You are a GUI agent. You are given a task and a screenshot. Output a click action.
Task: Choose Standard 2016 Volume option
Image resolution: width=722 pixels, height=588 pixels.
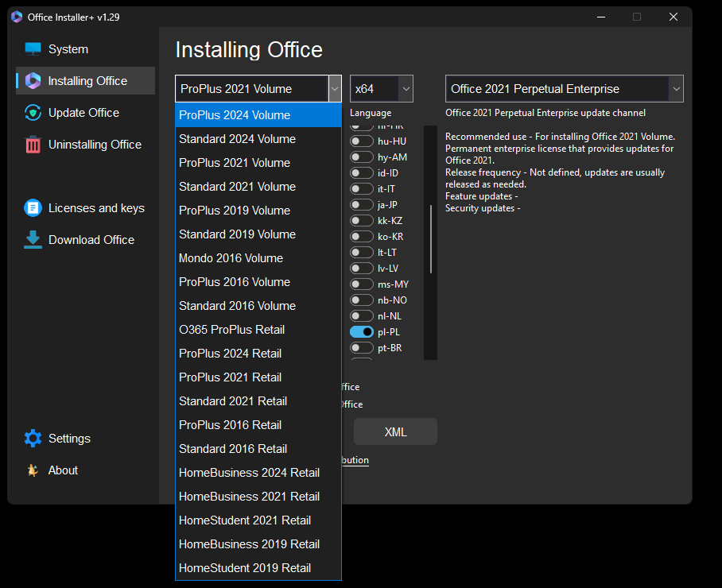coord(258,305)
